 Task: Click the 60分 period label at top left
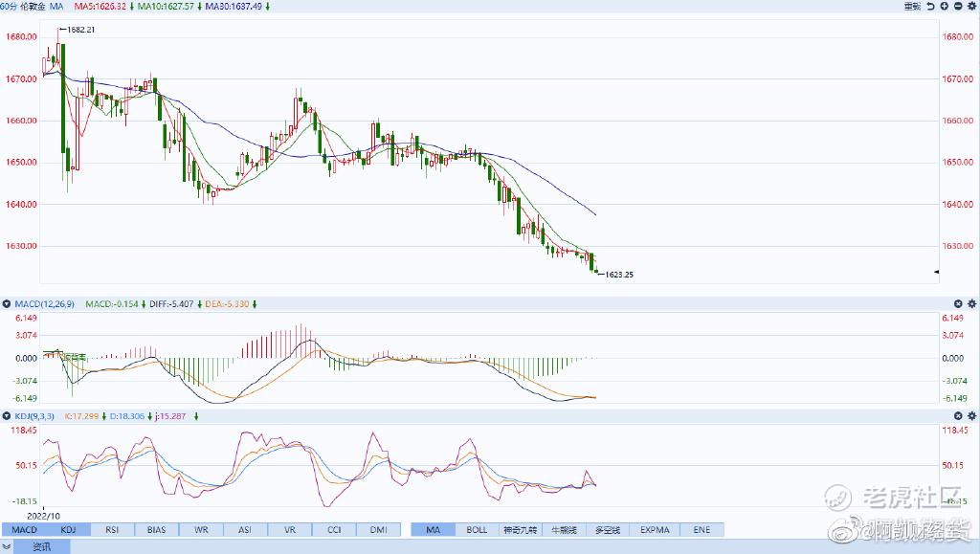pyautogui.click(x=9, y=7)
